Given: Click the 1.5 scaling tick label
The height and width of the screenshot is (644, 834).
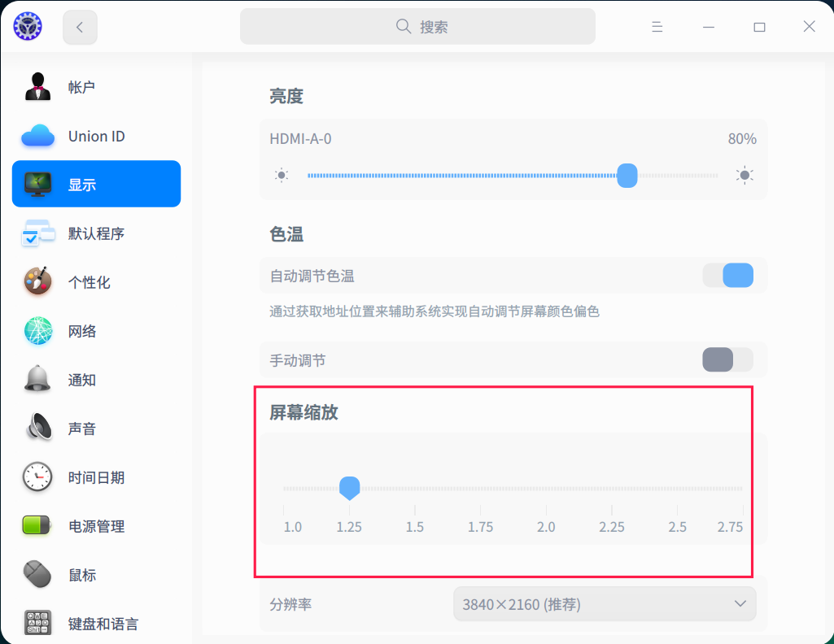Looking at the screenshot, I should coord(415,527).
